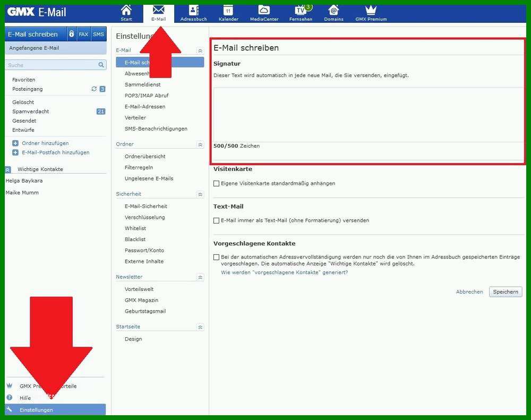Open the Favoriten folder
531x420 pixels.
click(24, 80)
